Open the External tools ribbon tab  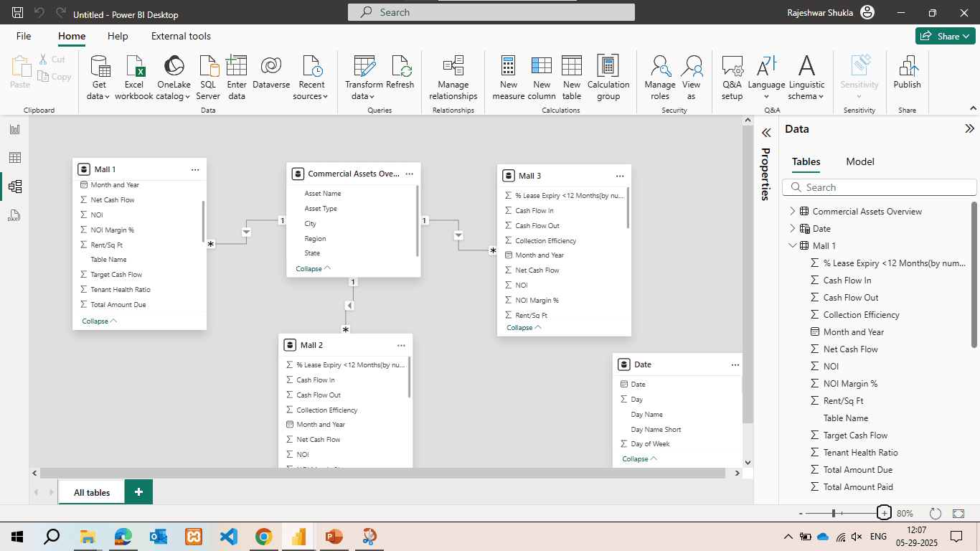(181, 36)
